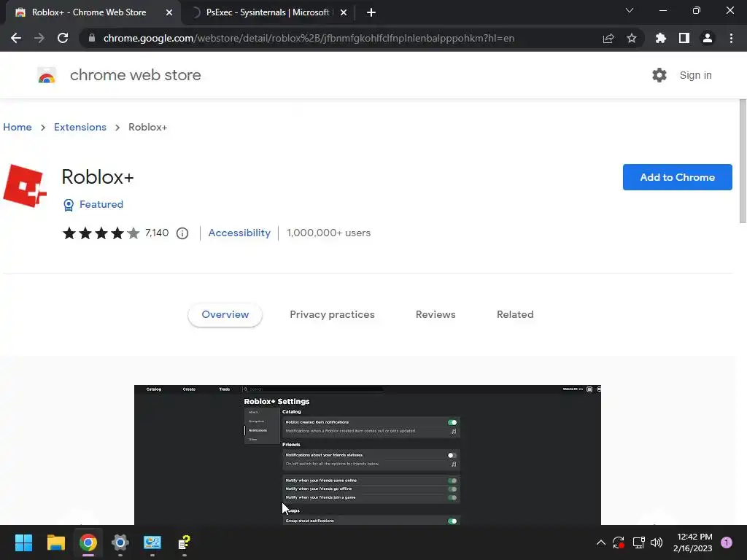
Task: Show hidden system tray icons
Action: tap(601, 542)
